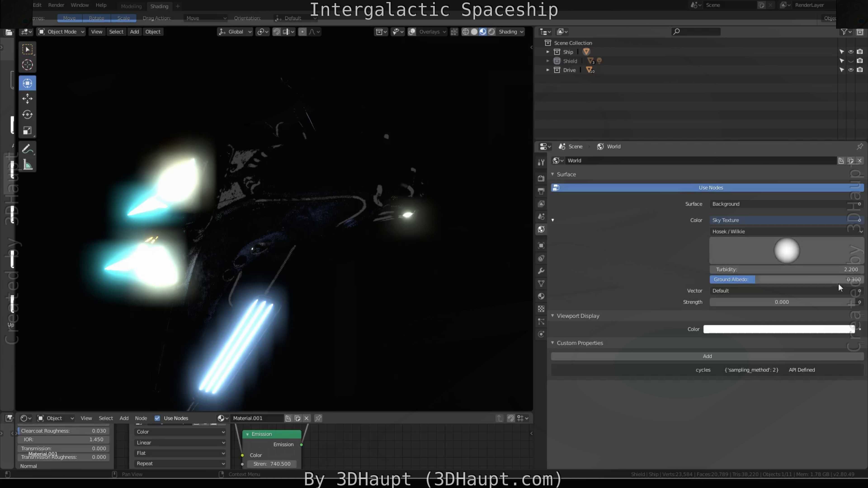The height and width of the screenshot is (488, 868).
Task: Select the Cursor tool in toolbar
Action: pos(27,65)
